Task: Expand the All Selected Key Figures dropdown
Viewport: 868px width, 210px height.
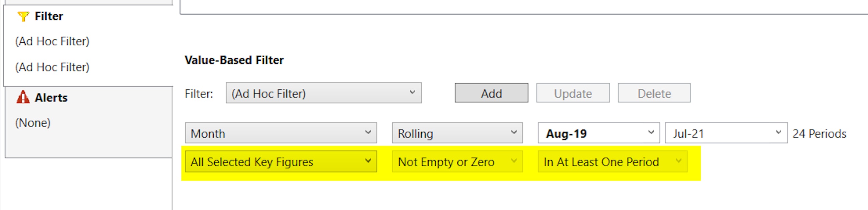Action: tap(281, 162)
